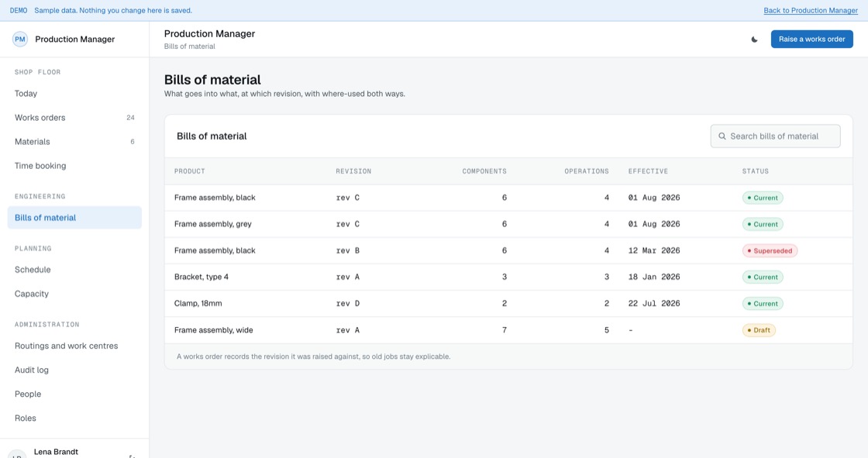Click the Production Manager title in the sidebar

coord(74,40)
